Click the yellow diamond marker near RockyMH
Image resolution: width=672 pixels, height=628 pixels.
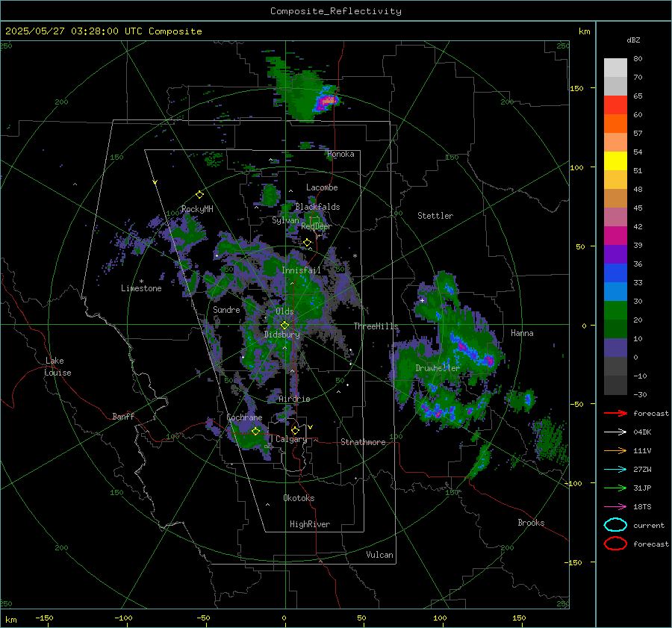click(x=199, y=195)
